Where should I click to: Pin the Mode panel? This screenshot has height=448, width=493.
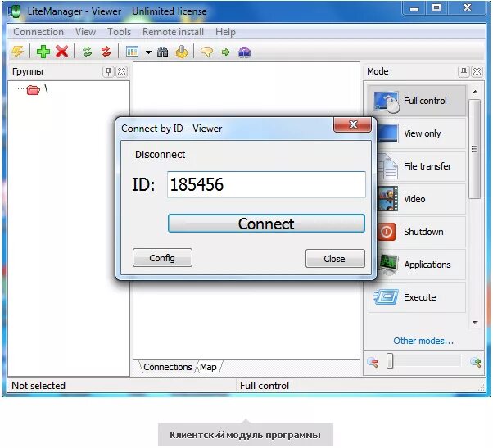point(464,72)
